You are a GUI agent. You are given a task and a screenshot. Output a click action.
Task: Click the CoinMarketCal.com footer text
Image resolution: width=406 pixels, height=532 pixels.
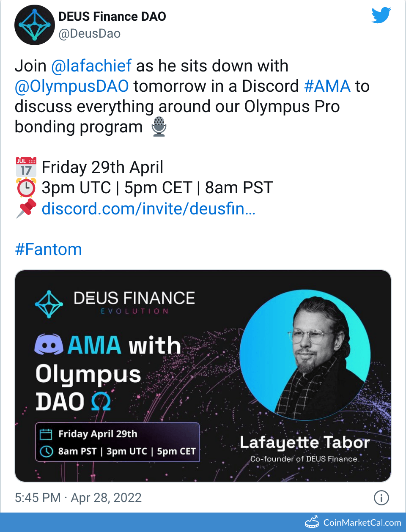coord(362,523)
